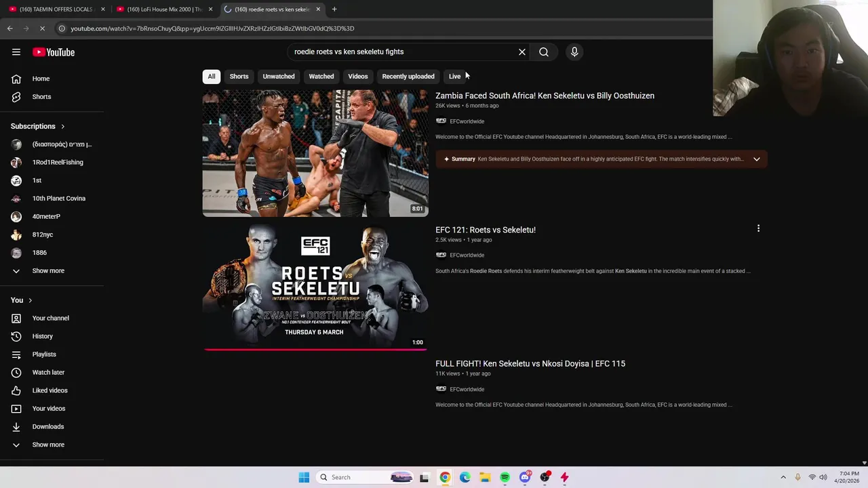Open the Zambia Faced South Africa video title
The height and width of the screenshot is (488, 868).
pyautogui.click(x=545, y=96)
